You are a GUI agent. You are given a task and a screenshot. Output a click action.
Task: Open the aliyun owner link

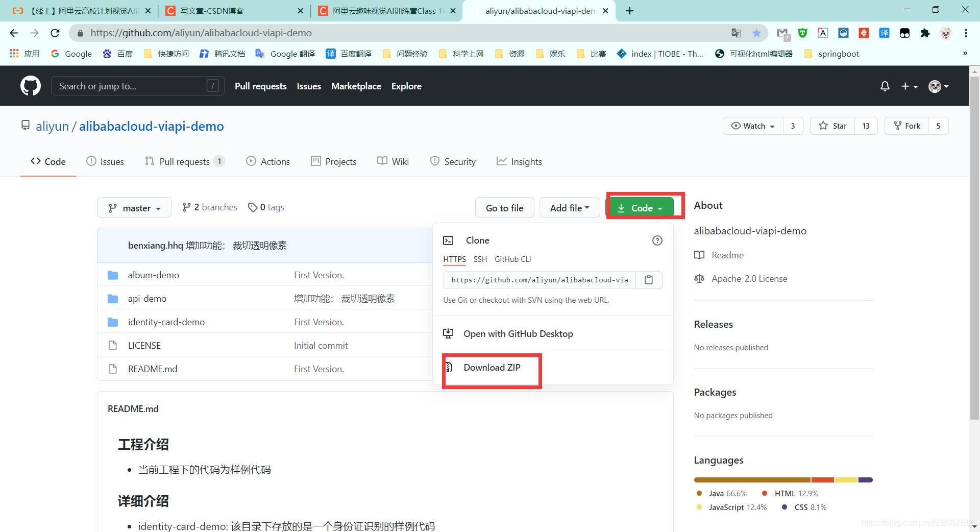click(52, 126)
